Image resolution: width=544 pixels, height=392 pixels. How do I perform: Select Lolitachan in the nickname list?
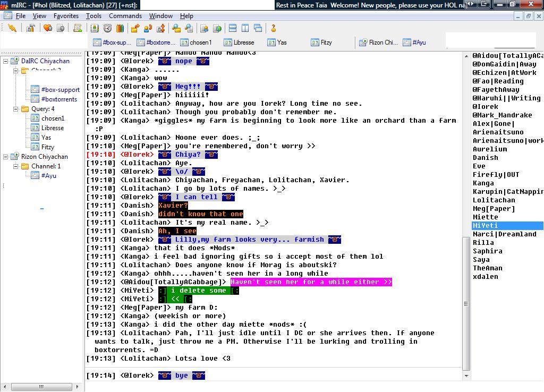click(x=494, y=200)
